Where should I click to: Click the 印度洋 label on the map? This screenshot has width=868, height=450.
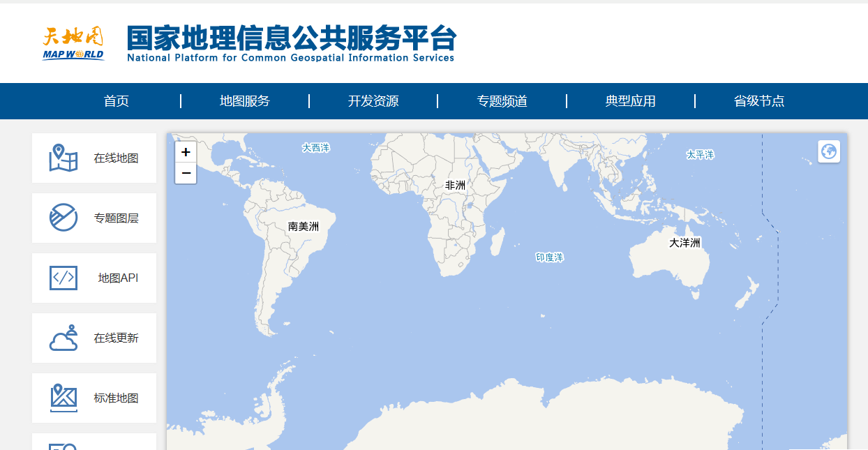(x=548, y=257)
